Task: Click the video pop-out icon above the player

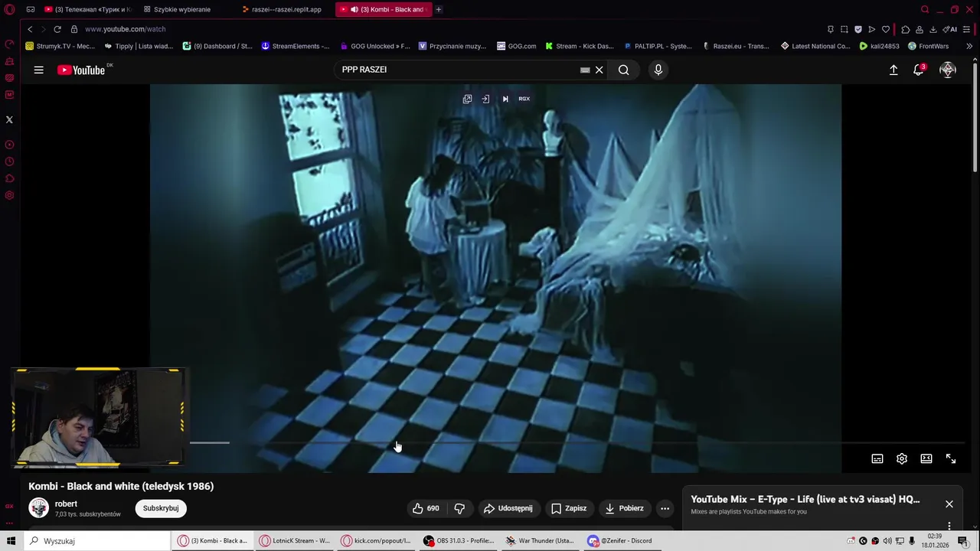Action: [x=467, y=99]
